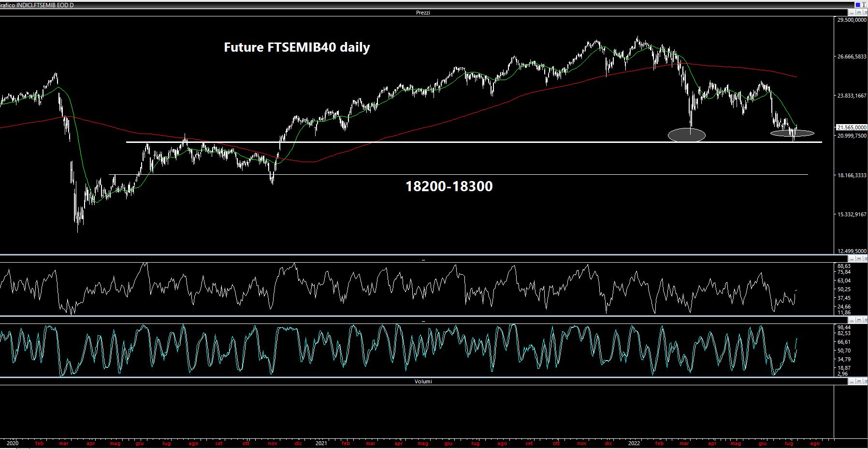Click the 88,63 RSI scale value
The width and height of the screenshot is (868, 449).
point(844,266)
